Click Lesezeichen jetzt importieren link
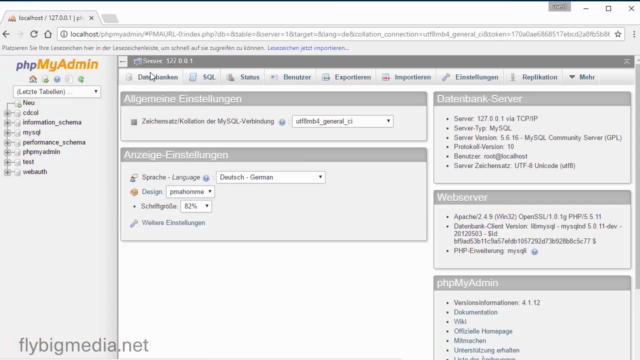The image size is (640, 360). (308, 48)
